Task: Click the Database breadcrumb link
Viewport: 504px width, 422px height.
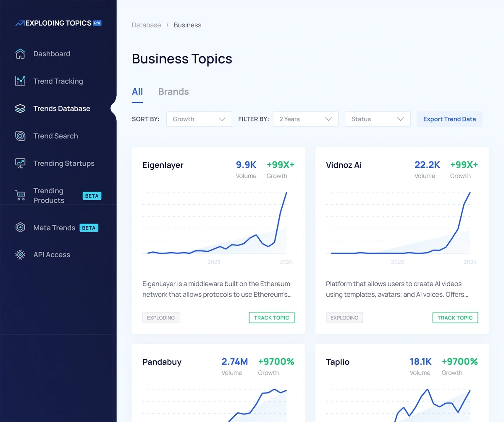Action: pos(146,25)
